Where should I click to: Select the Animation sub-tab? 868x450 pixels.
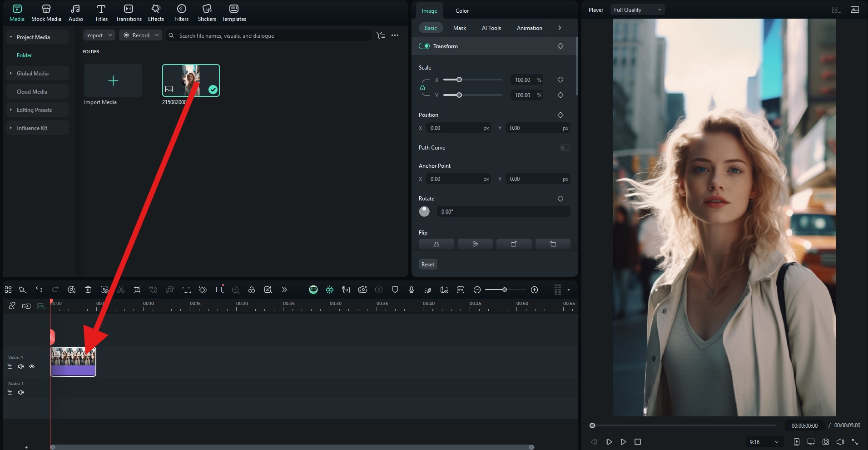pos(529,28)
